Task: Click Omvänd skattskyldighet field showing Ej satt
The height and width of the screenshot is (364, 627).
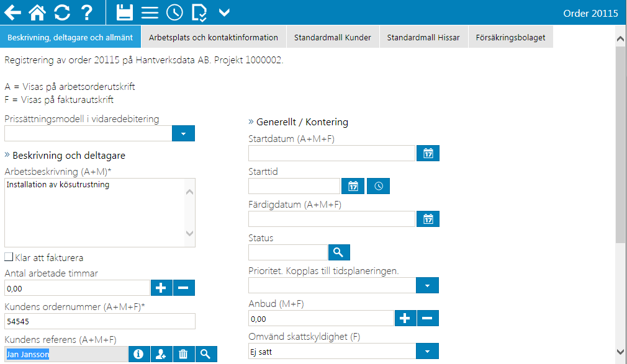Action: click(x=332, y=351)
